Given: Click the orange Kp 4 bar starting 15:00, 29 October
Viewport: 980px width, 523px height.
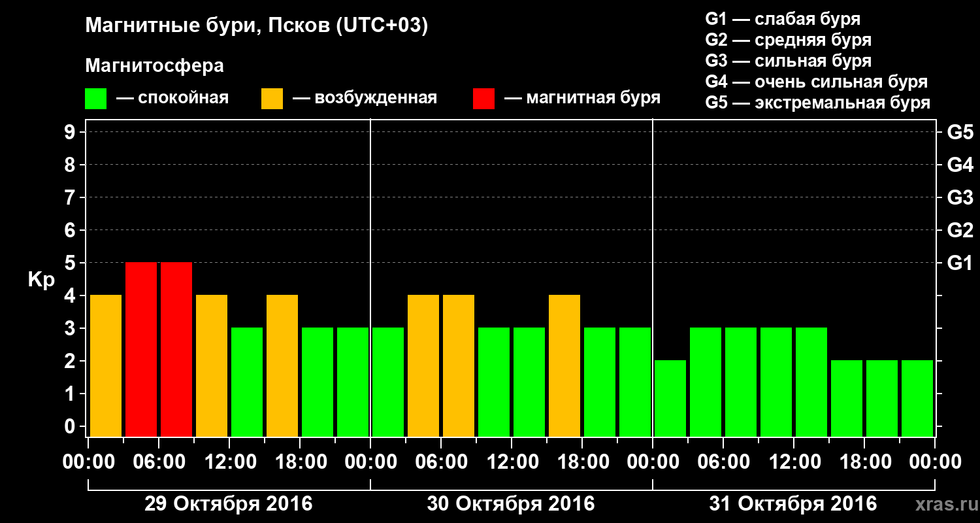Looking at the screenshot, I should (282, 365).
